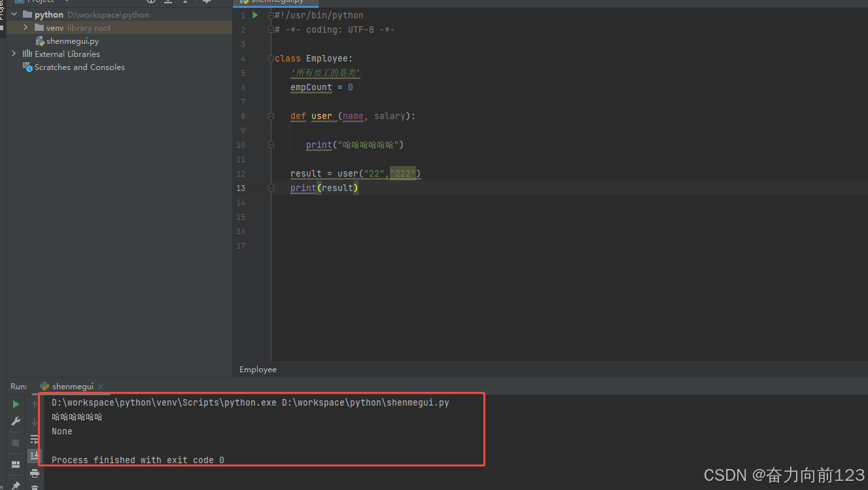This screenshot has height=490, width=868.
Task: Pin the Run tab with the pin icon
Action: [x=16, y=485]
